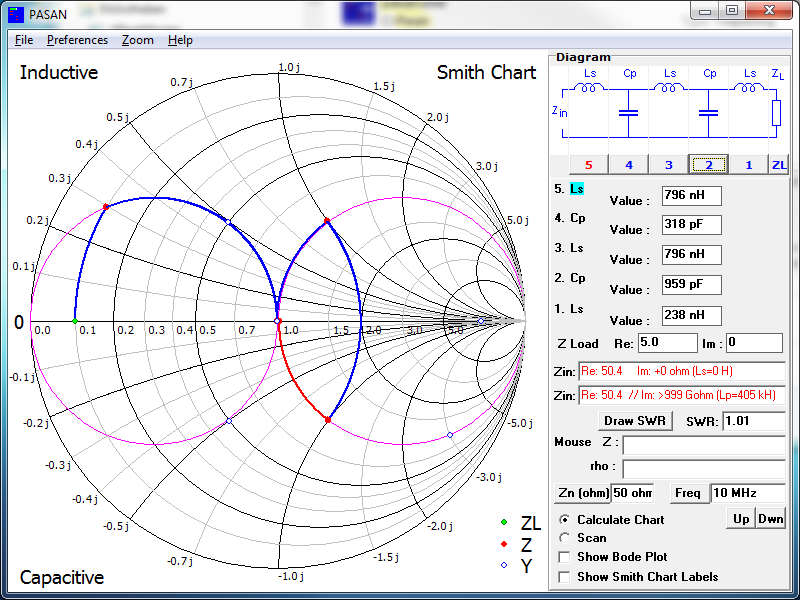Click the 1. Ls component label
Screen dimensions: 800x600
coord(569,309)
